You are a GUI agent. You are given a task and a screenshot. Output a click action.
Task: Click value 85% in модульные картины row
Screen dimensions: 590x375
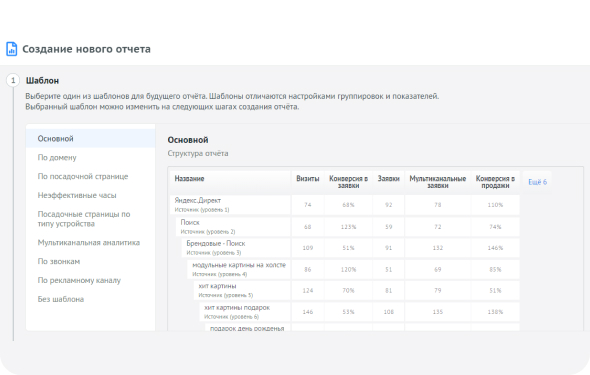coord(495,269)
